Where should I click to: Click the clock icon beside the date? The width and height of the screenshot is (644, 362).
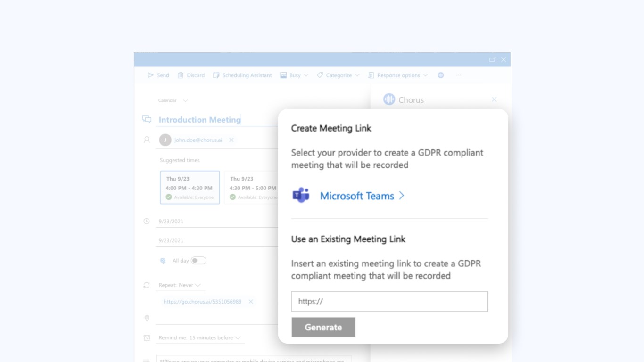[147, 221]
